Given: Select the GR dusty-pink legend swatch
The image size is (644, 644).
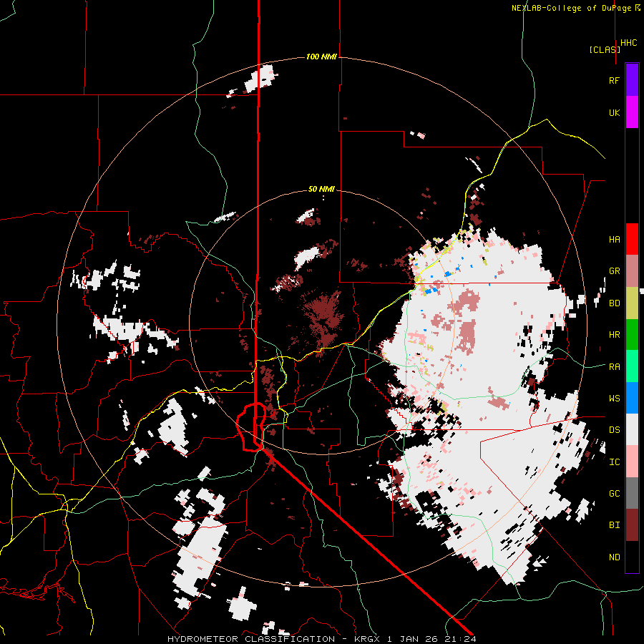Looking at the screenshot, I should (632, 271).
